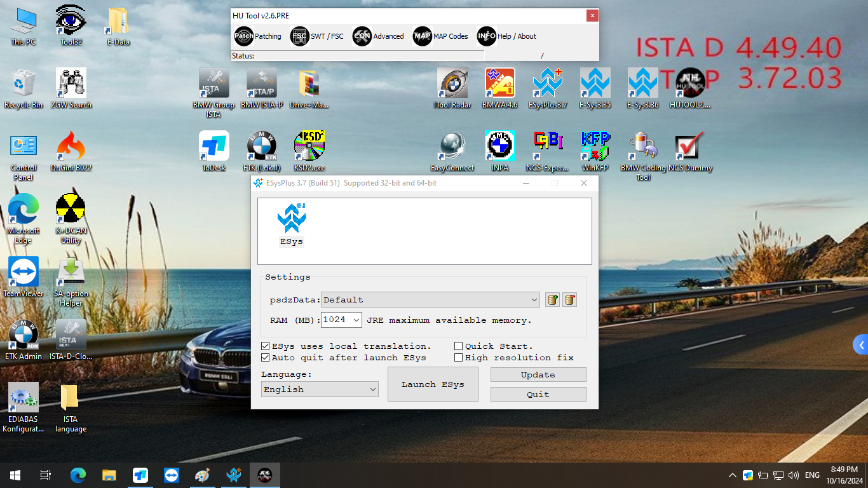Open Microsoft Edge desktop icon
This screenshot has width=868, height=488.
point(24,219)
